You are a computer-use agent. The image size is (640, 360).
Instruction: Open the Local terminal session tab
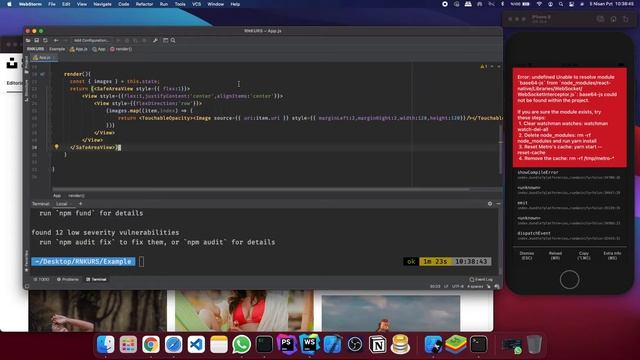(62, 203)
